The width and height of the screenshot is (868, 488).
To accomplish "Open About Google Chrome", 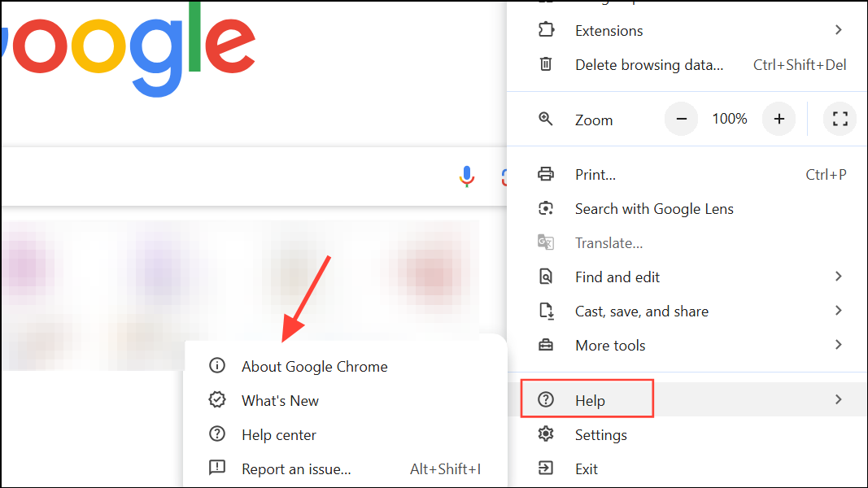I will pos(314,366).
